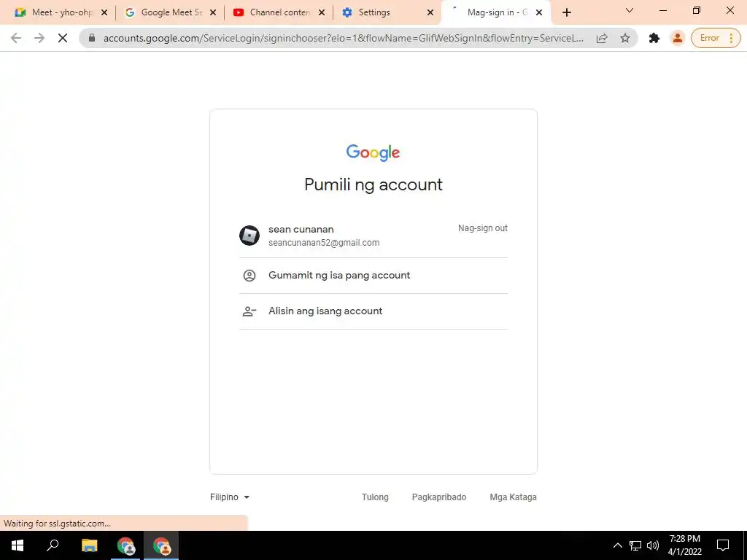The width and height of the screenshot is (747, 560).
Task: Choose the sean cunanan account
Action: (x=373, y=236)
